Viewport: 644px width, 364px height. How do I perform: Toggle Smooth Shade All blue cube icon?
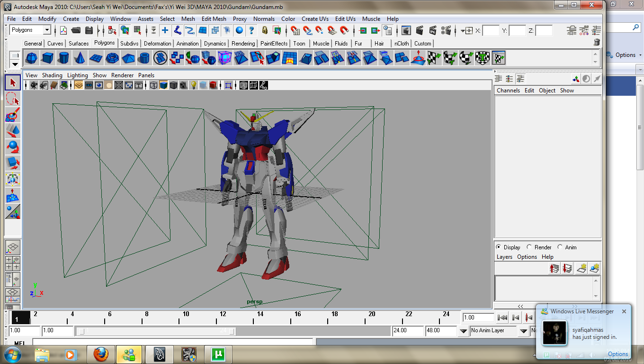click(x=163, y=85)
